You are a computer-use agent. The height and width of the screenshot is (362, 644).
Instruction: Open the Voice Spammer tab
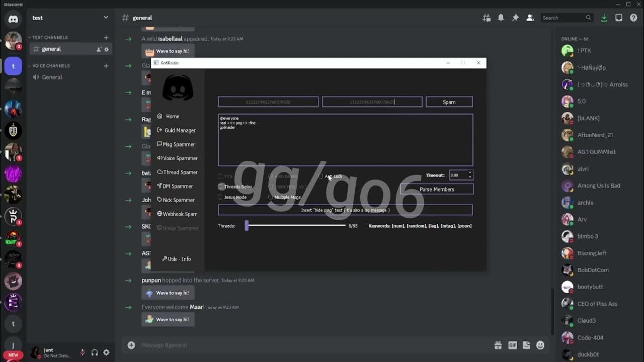click(177, 158)
